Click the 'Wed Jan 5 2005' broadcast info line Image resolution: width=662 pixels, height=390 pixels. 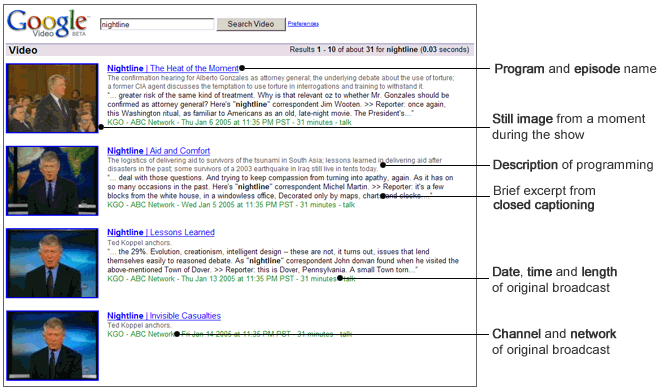pos(231,205)
